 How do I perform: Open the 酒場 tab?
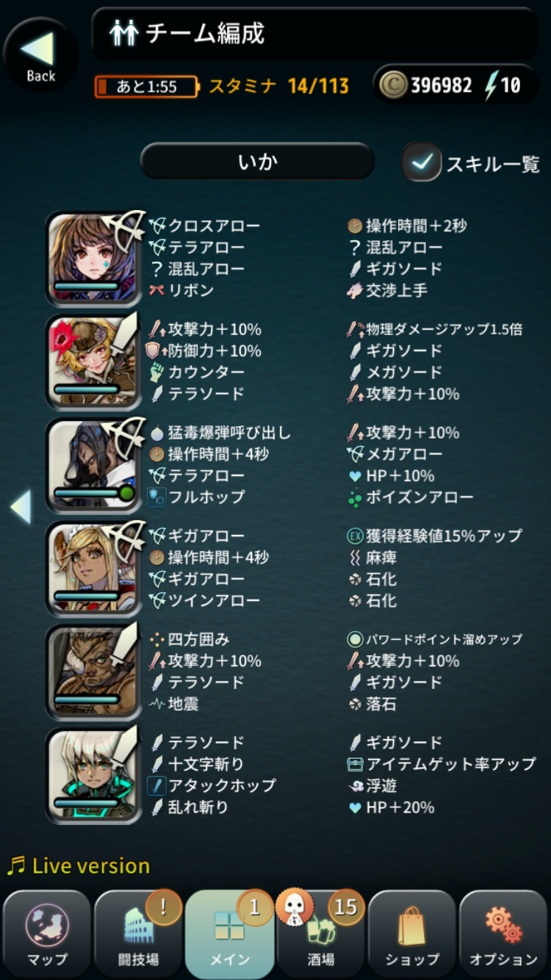(320, 934)
